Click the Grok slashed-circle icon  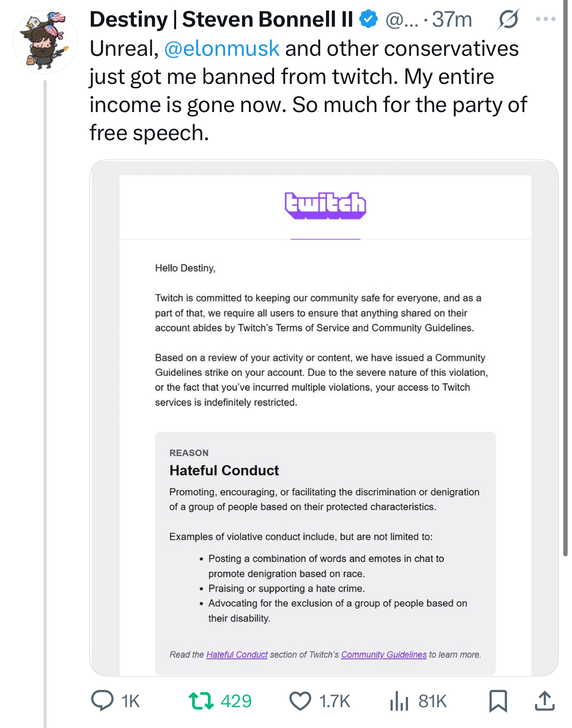[508, 19]
